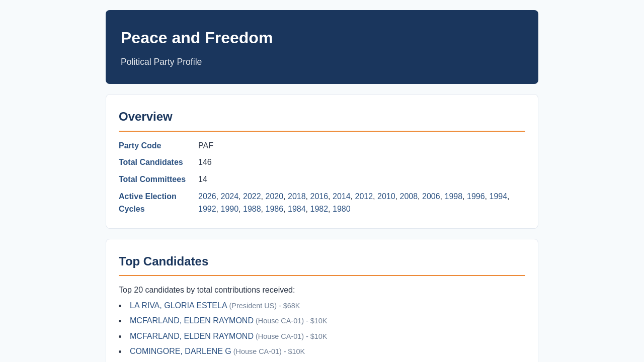This screenshot has height=362, width=644.
Task: Open first MCFARLAND, ELDEN RAYMOND candidate link
Action: point(192,321)
